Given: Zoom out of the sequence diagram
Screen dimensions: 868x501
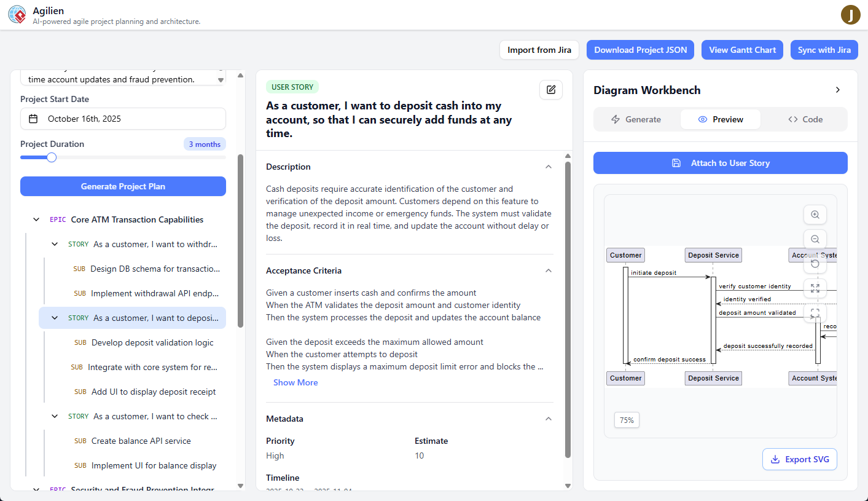Looking at the screenshot, I should 815,239.
